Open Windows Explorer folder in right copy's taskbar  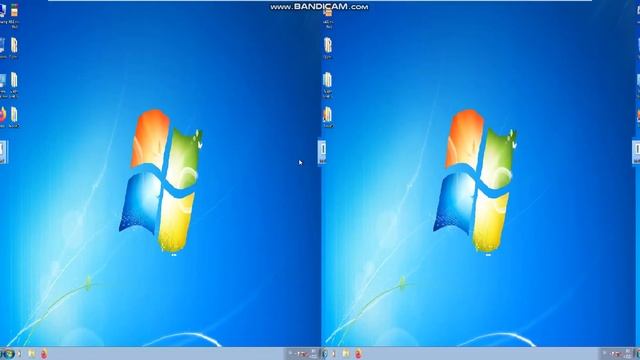(x=346, y=354)
